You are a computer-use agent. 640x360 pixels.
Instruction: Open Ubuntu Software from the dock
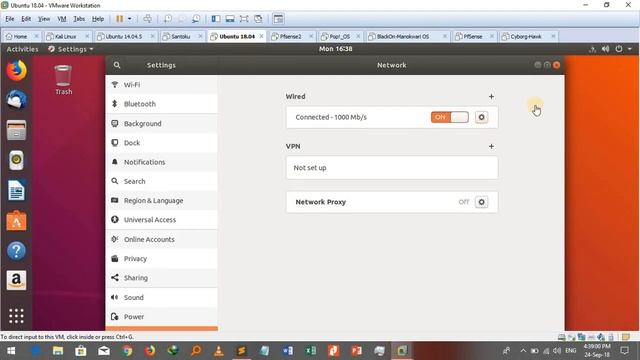coord(16,220)
